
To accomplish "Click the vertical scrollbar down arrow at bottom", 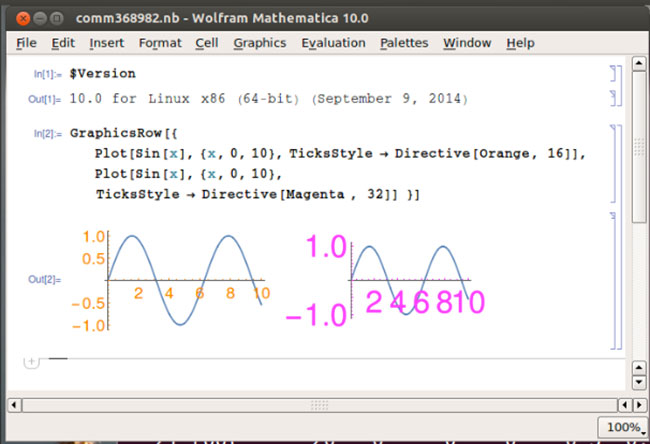I will pyautogui.click(x=640, y=382).
